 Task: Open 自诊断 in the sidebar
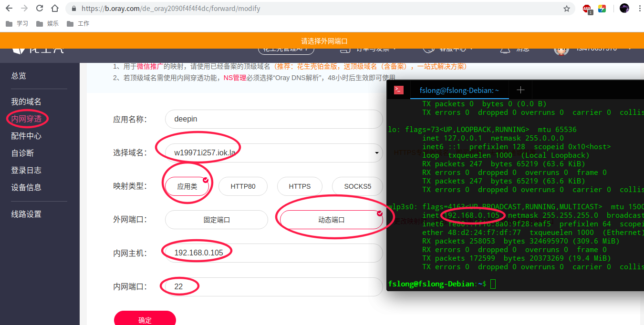(22, 153)
